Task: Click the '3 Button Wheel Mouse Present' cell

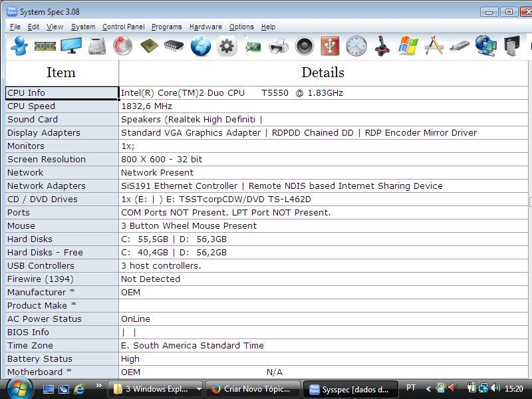Action: (323, 226)
